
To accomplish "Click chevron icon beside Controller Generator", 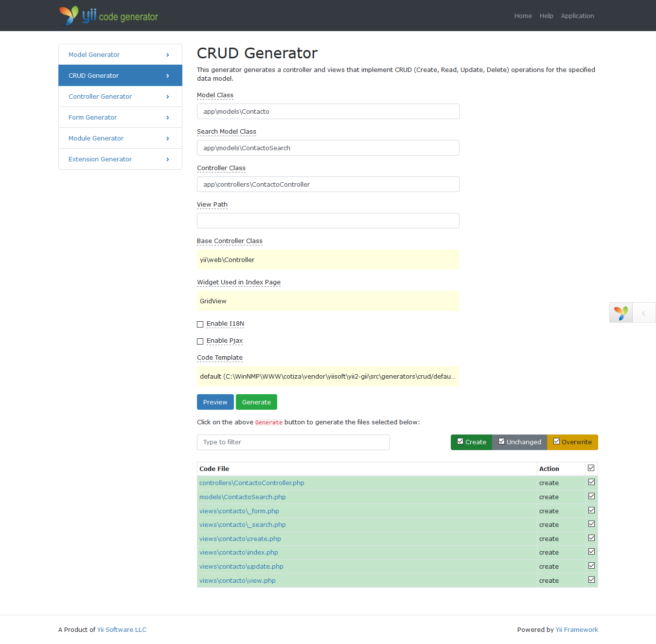I will (168, 97).
